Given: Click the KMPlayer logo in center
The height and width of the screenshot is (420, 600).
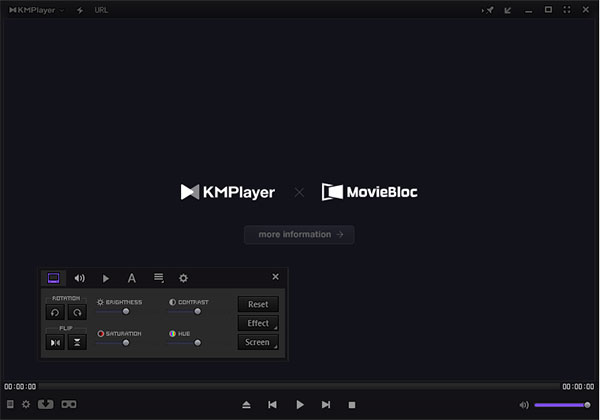Looking at the screenshot, I should [228, 192].
